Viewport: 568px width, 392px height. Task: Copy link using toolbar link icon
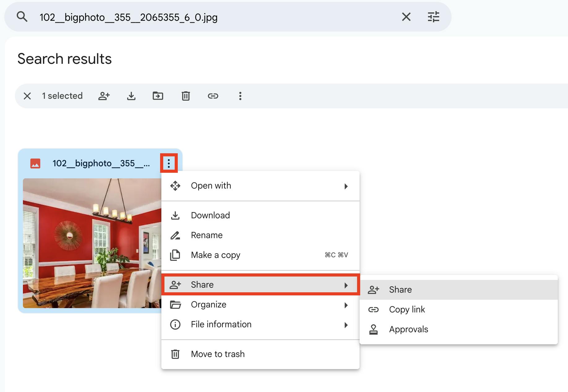pos(213,96)
